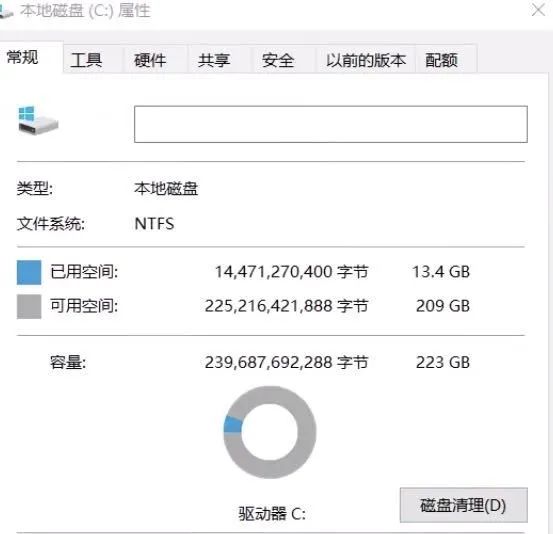Click the 磁盘清理(D) button

tap(463, 505)
